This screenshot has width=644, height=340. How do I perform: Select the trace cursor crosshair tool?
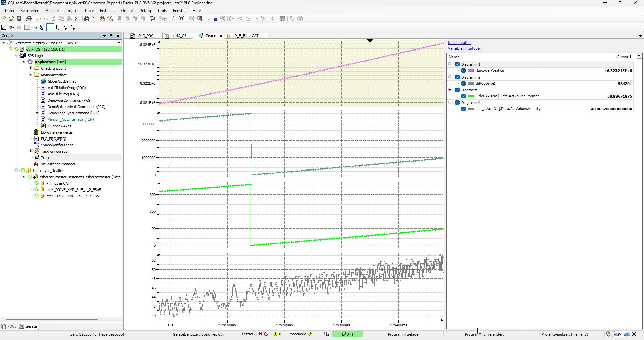coord(35,28)
